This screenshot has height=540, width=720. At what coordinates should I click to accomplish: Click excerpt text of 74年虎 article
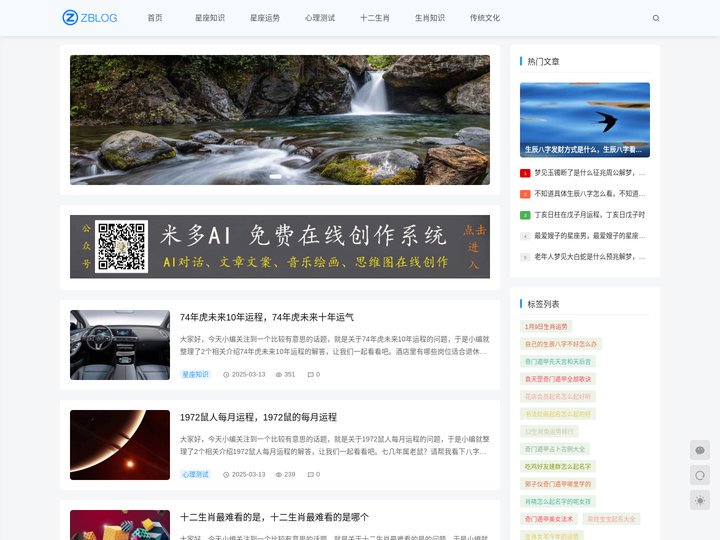[x=334, y=345]
